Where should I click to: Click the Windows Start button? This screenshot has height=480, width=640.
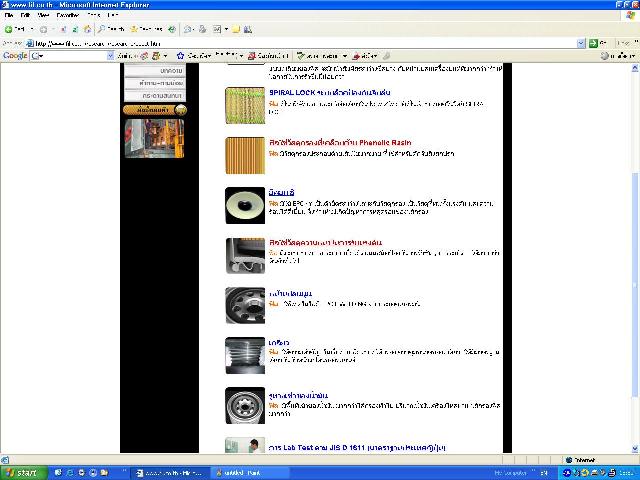tap(20, 472)
